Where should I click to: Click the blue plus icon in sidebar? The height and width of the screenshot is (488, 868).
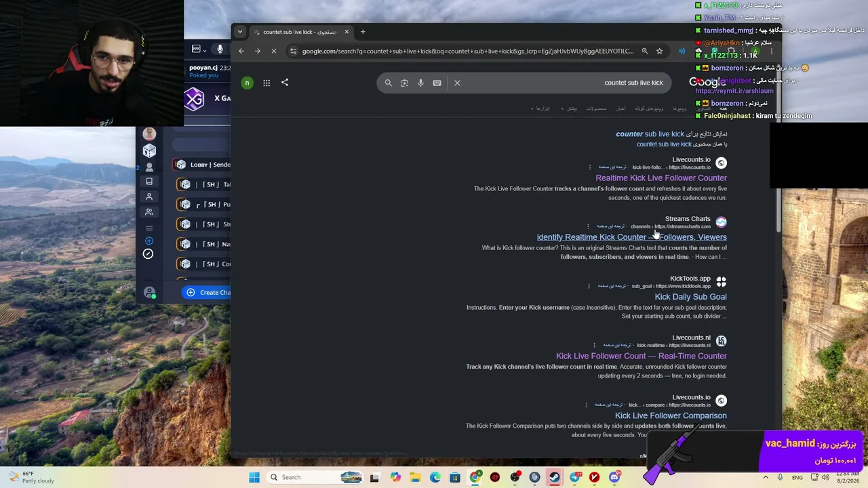149,241
